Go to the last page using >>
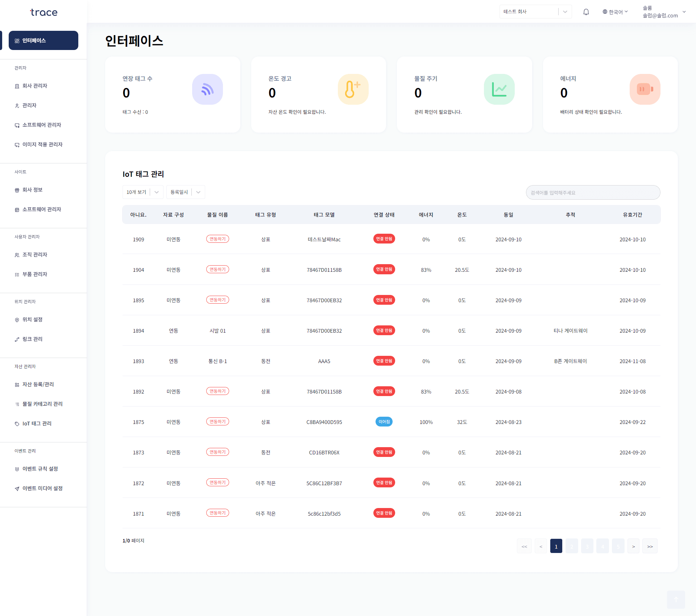 [x=650, y=546]
